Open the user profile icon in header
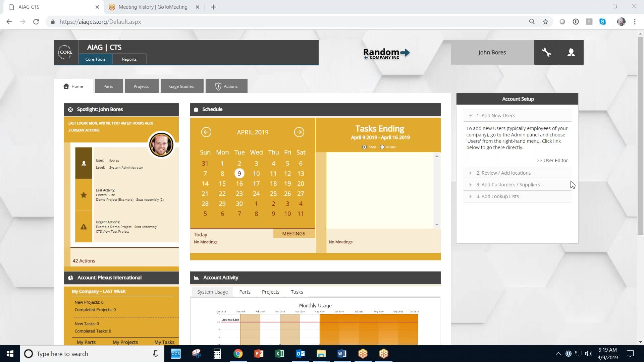This screenshot has height=362, width=644. [x=571, y=52]
